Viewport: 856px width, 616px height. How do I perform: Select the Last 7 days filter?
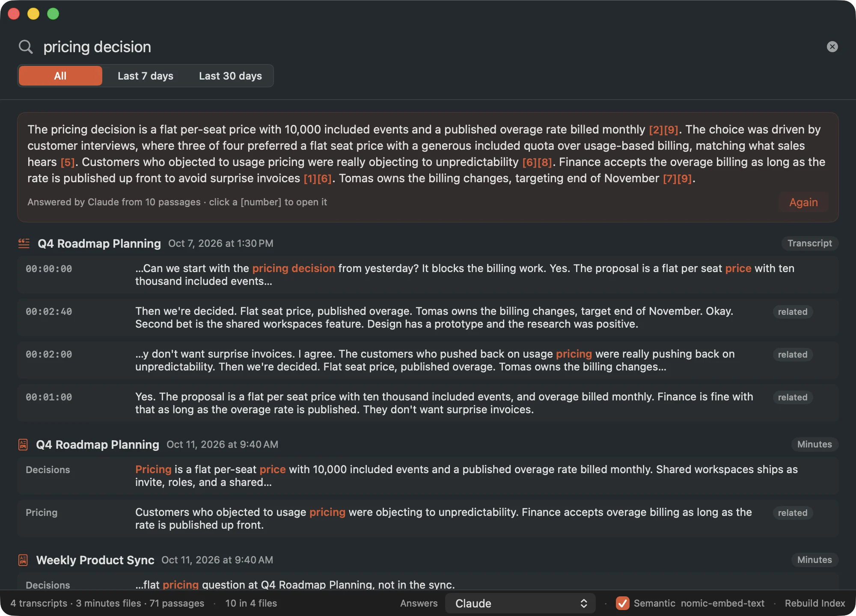tap(146, 76)
